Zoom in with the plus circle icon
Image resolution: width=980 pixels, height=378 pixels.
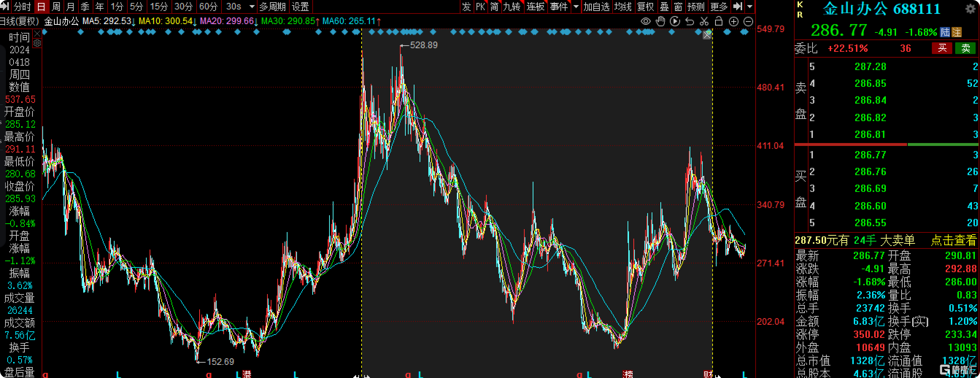tap(733, 21)
